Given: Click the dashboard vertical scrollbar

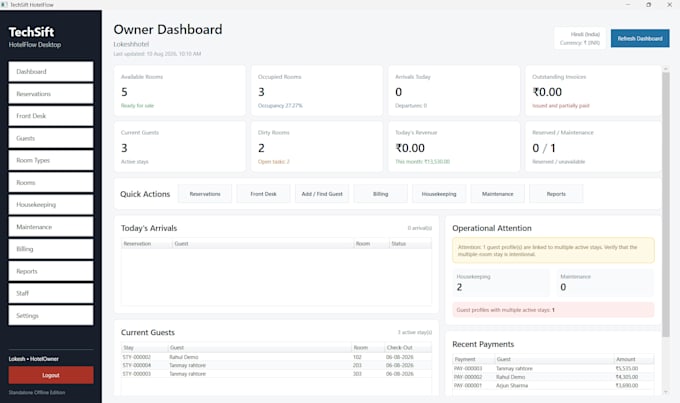Looking at the screenshot, I should 666,204.
